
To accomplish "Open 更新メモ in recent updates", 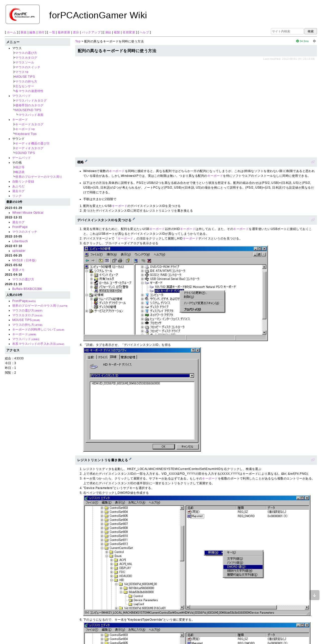I will (x=18, y=270).
